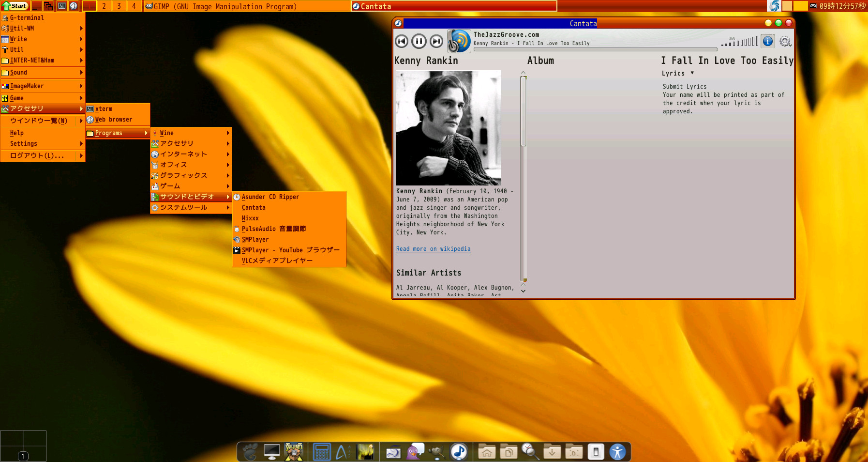Select VLC media player menu entry

pos(277,261)
